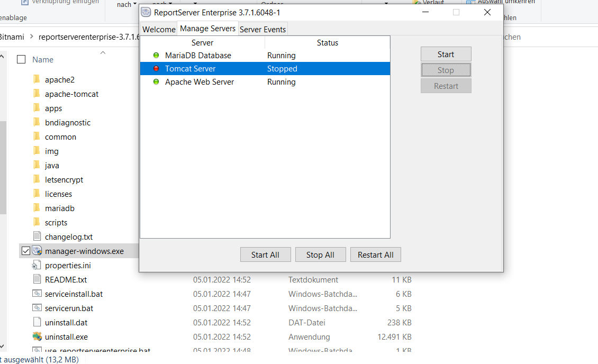The image size is (598, 364).
Task: Click the serviceinstall.bat file icon
Action: pos(37,294)
